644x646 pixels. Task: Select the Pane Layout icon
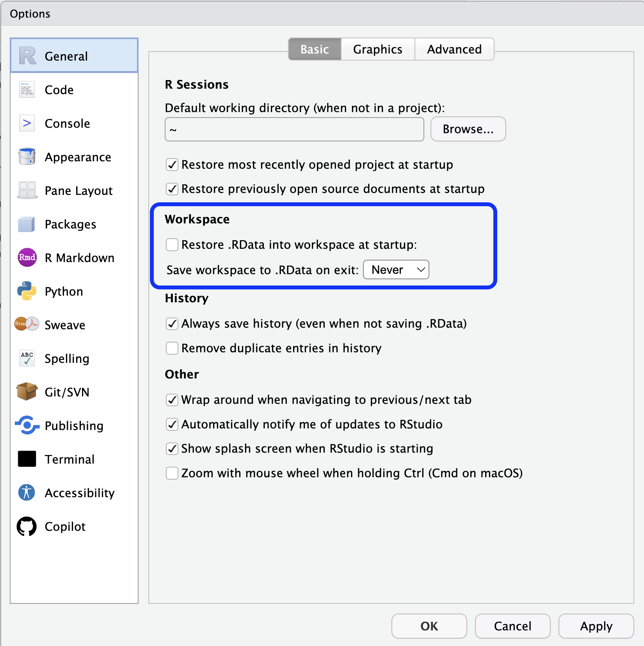coord(27,190)
